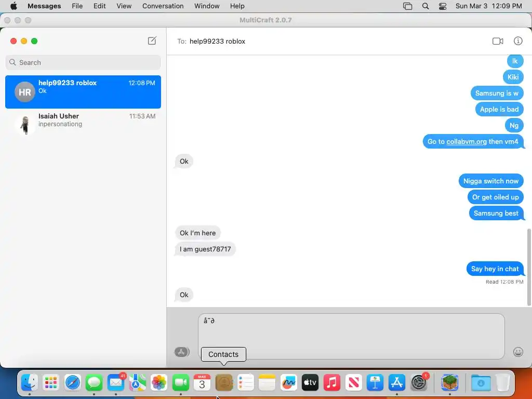
Task: Open the Conversation menu
Action: [163, 6]
